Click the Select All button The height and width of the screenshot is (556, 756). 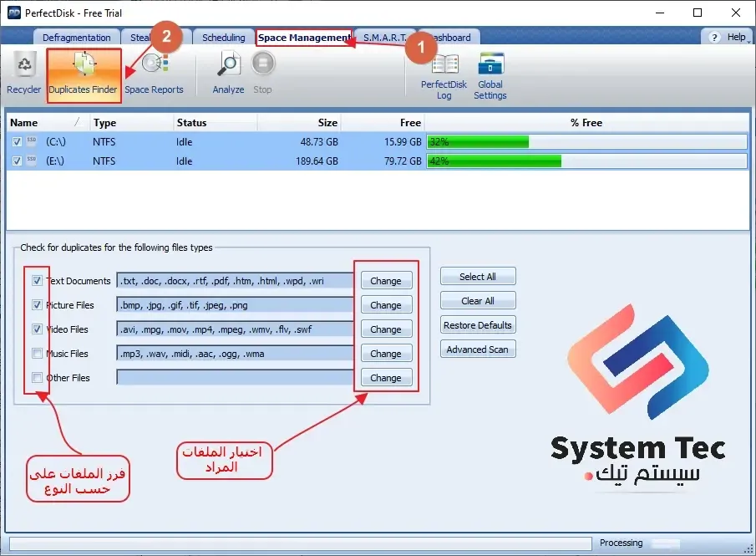point(478,277)
